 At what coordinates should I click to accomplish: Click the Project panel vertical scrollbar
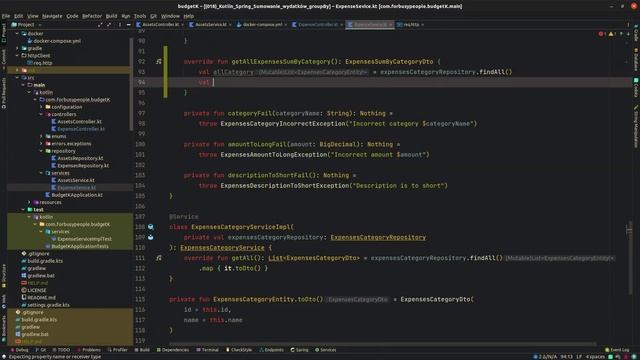pos(131,84)
